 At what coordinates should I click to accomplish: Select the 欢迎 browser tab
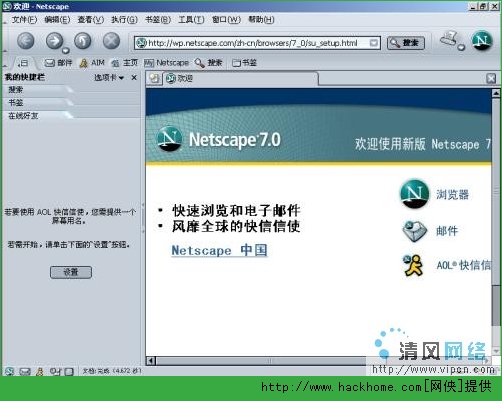tap(240, 79)
